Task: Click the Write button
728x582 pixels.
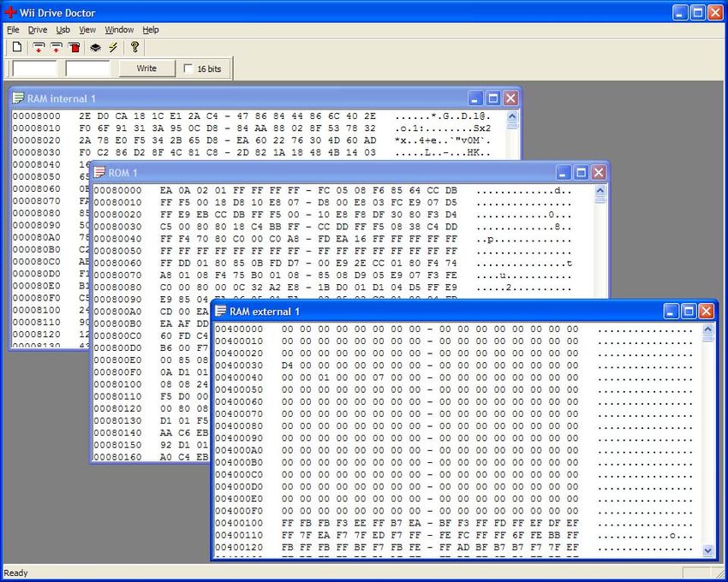Action: [146, 68]
